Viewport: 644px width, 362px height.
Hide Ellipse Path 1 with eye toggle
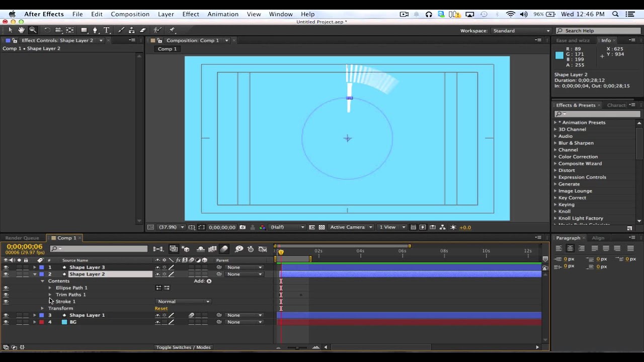point(6,288)
